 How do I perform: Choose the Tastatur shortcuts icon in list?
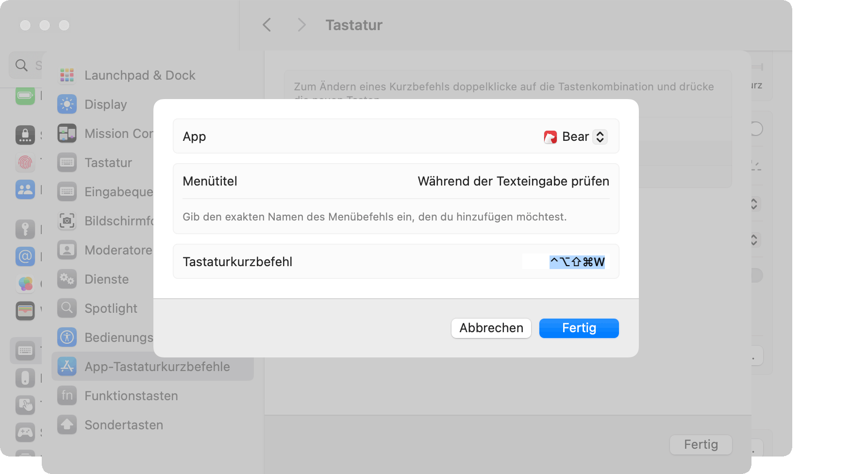(67, 163)
